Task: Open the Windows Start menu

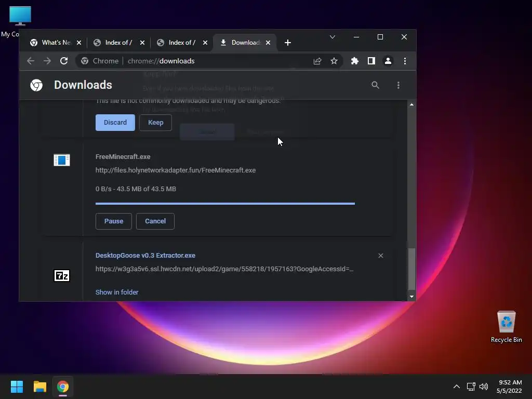Action: tap(17, 387)
